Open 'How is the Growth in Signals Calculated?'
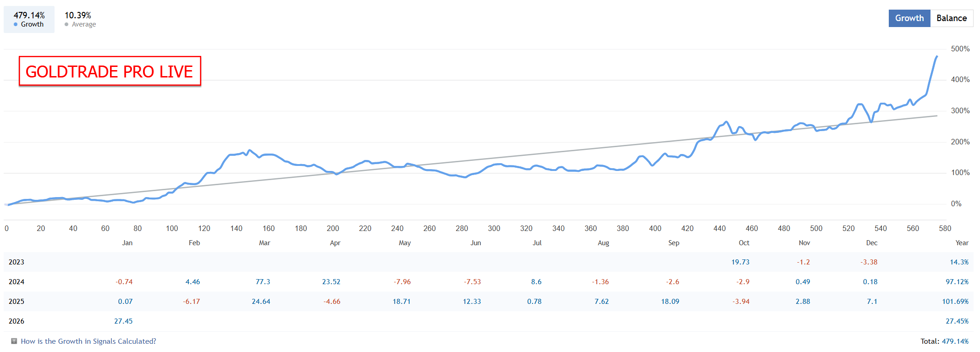Viewport: 980px width, 352px height. pos(88,341)
